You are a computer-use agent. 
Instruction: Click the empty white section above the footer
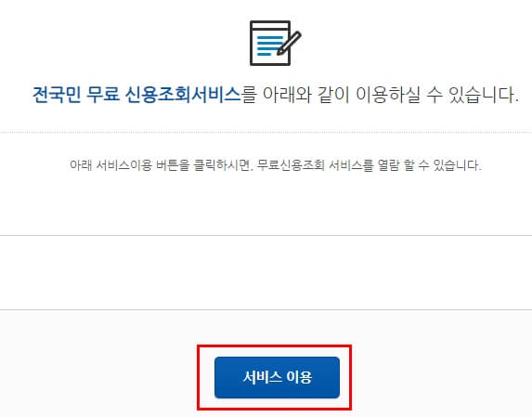266,272
